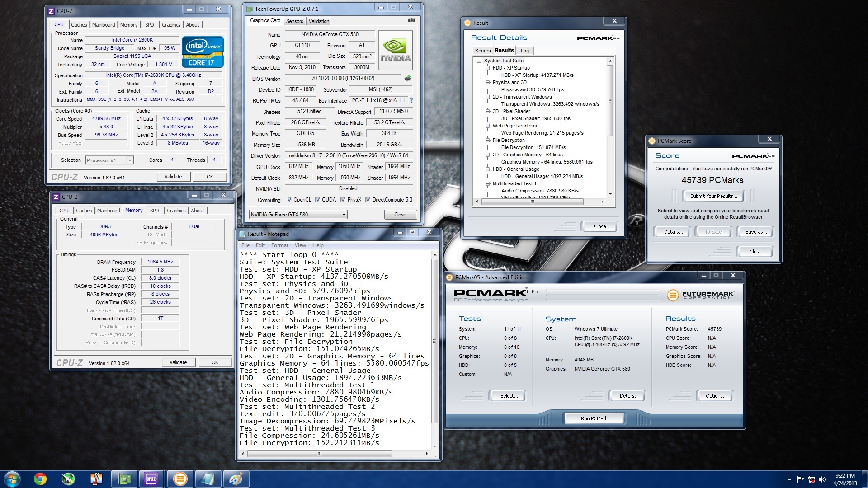Click the network tray icon
The height and width of the screenshot is (488, 868).
pyautogui.click(x=811, y=479)
